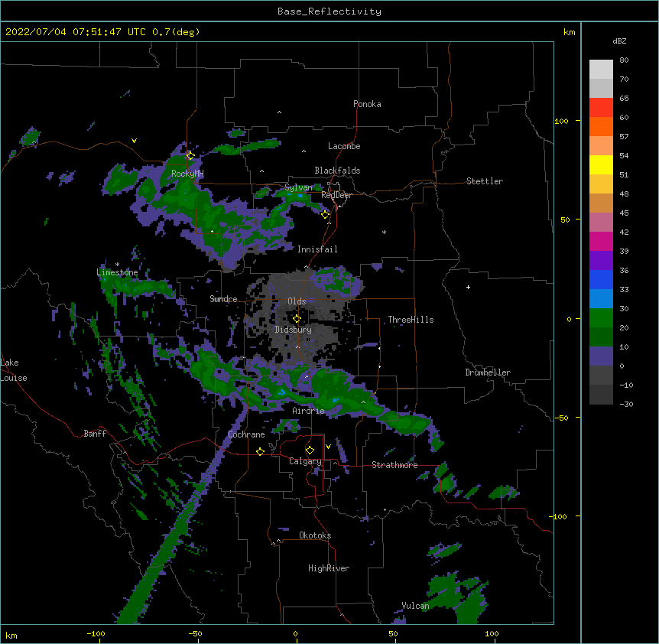Image resolution: width=659 pixels, height=644 pixels.
Task: Click the legend value 65
Action: click(624, 99)
